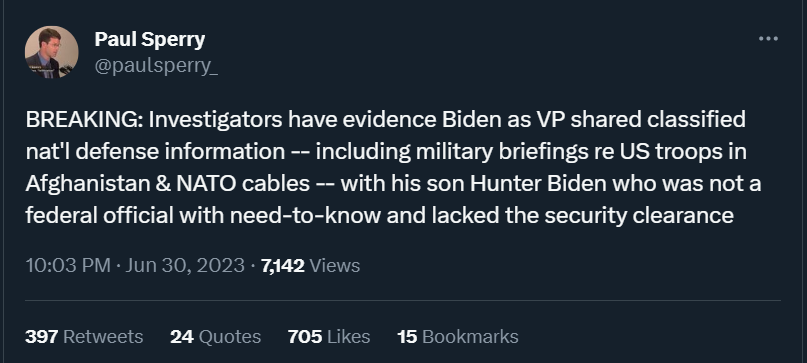Show the 705 Likes list
The image size is (807, 363).
tap(329, 337)
